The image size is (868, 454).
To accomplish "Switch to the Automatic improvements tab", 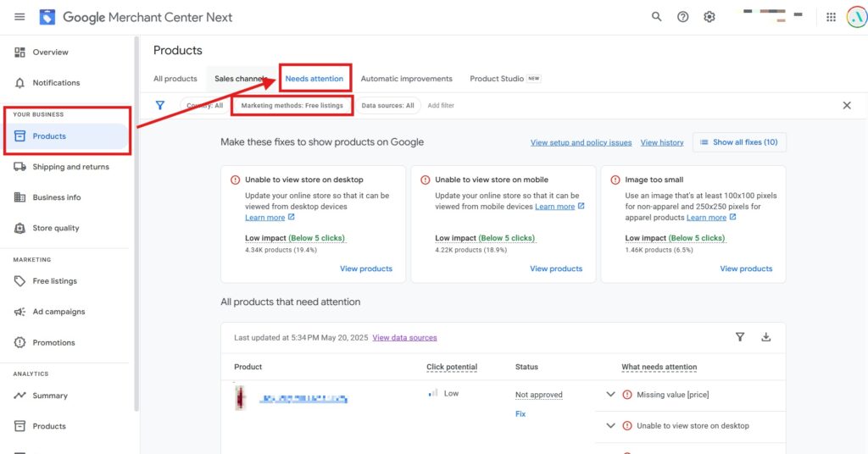I will pyautogui.click(x=406, y=79).
